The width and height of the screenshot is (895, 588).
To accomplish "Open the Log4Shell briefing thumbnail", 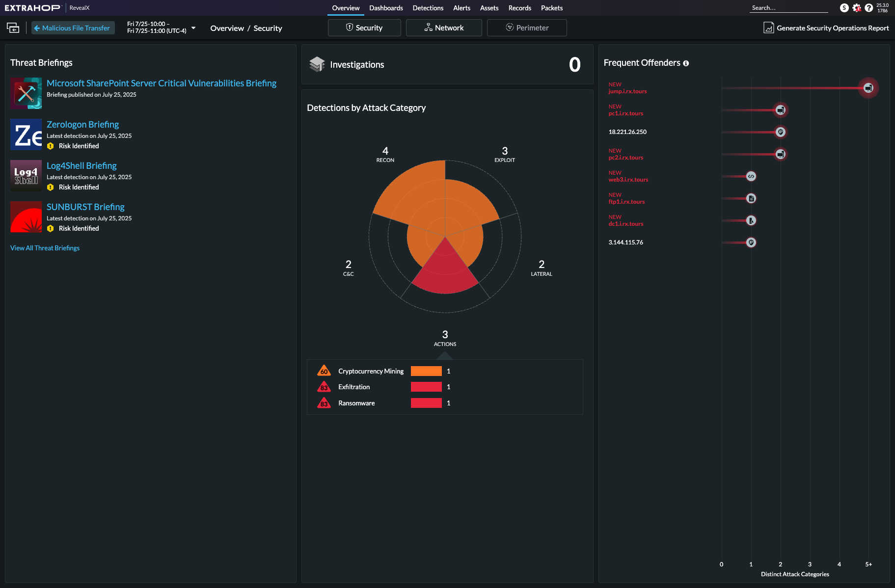I will (26, 175).
